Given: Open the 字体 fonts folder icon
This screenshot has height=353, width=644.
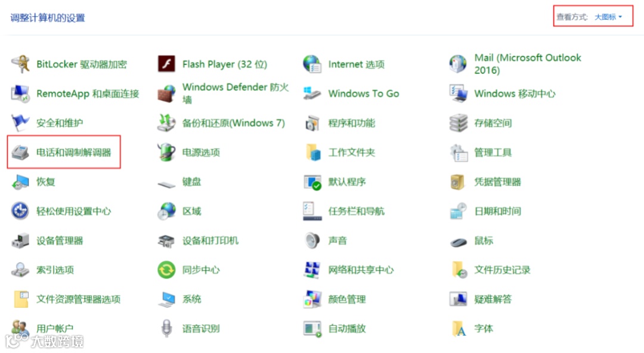Looking at the screenshot, I should pos(459,329).
